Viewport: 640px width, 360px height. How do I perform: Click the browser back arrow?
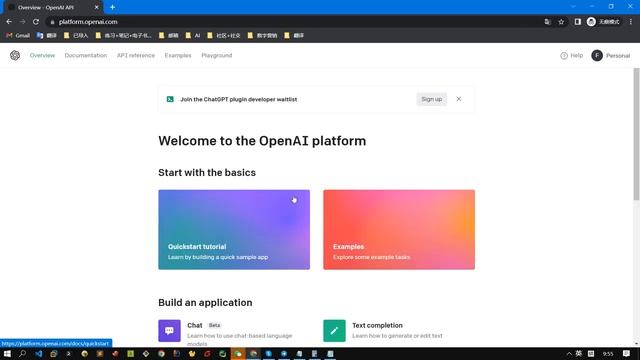9,22
